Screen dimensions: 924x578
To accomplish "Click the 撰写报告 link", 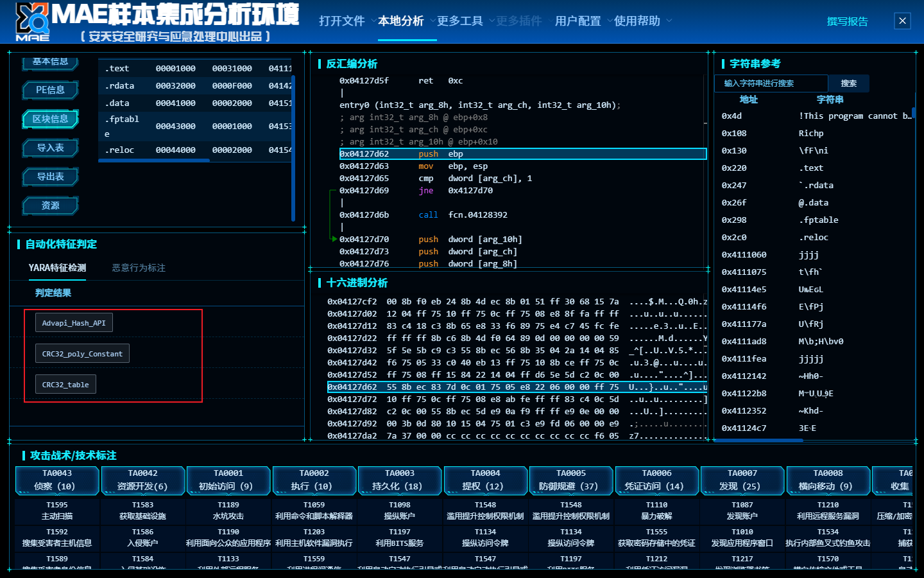I will [847, 21].
